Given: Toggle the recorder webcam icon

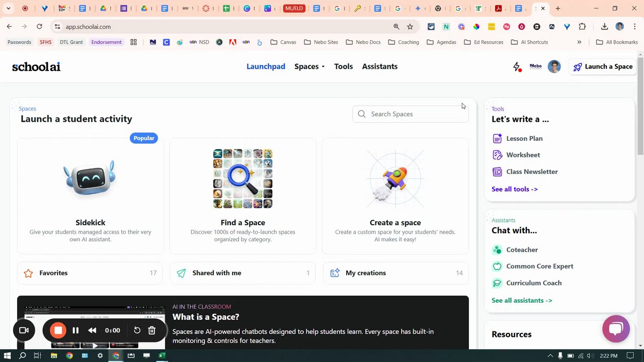Looking at the screenshot, I should (24, 330).
